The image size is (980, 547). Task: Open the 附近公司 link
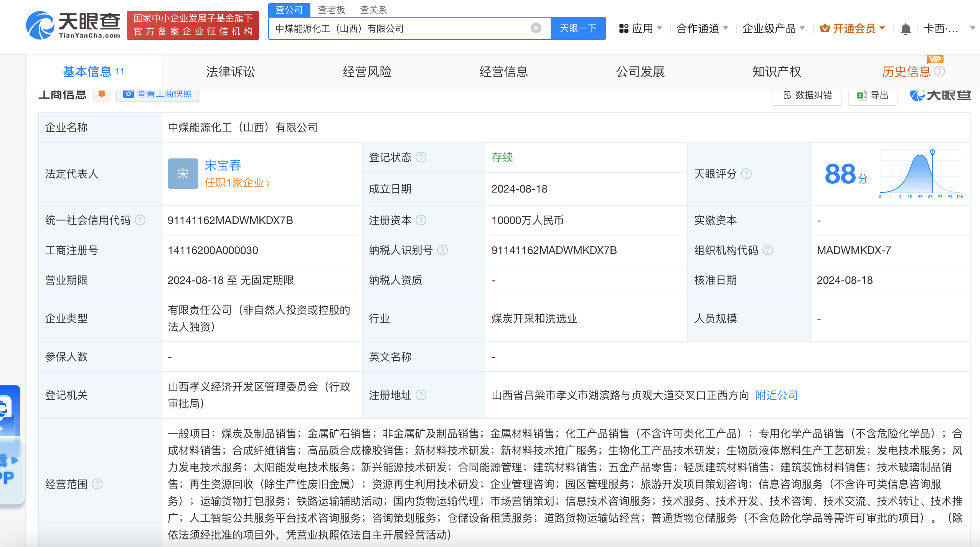777,395
